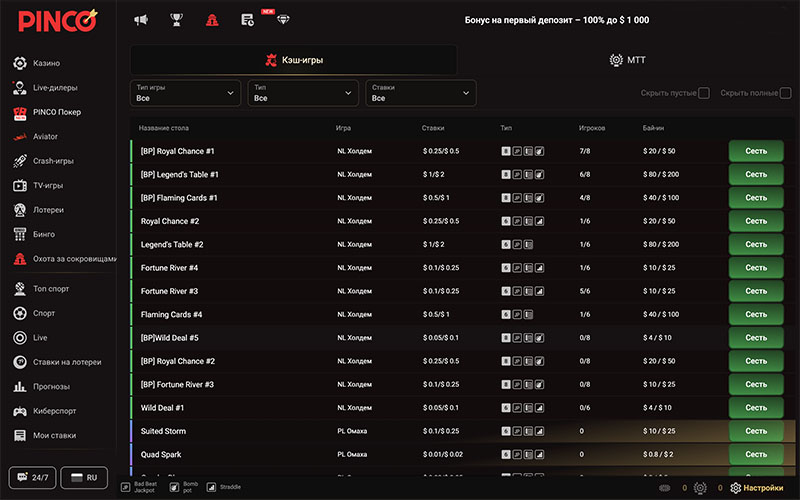Click the Straddle legend icon

211,487
